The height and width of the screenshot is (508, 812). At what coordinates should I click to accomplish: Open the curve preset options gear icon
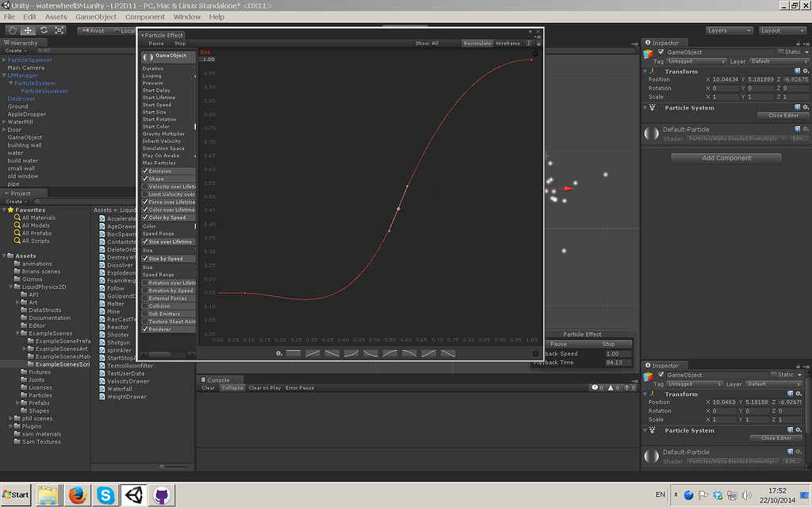[278, 353]
